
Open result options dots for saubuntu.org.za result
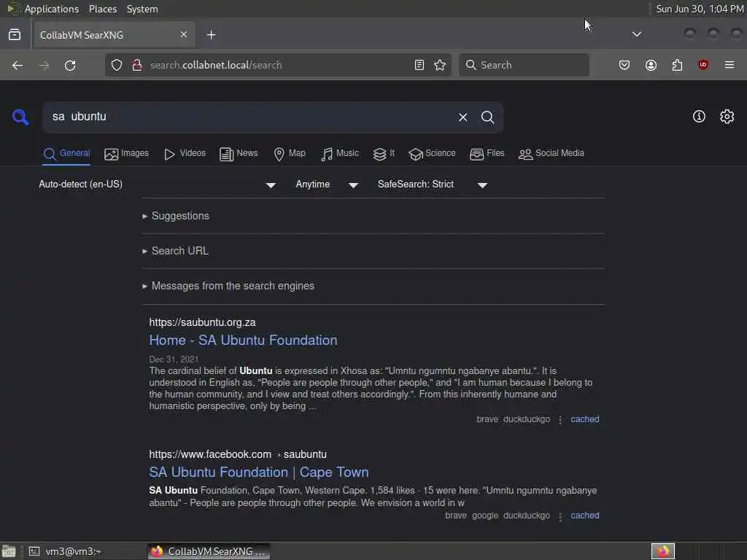pos(560,419)
